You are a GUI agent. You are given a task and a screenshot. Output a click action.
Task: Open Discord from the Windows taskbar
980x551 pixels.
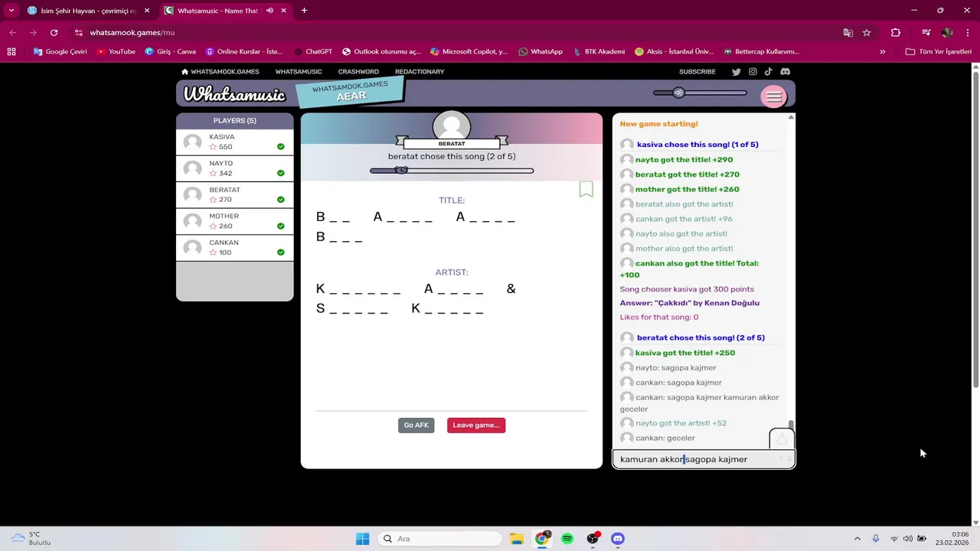tap(618, 539)
